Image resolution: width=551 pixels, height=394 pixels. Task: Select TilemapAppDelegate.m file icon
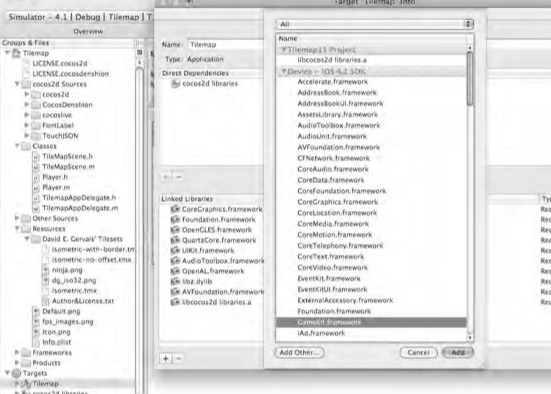pyautogui.click(x=36, y=208)
